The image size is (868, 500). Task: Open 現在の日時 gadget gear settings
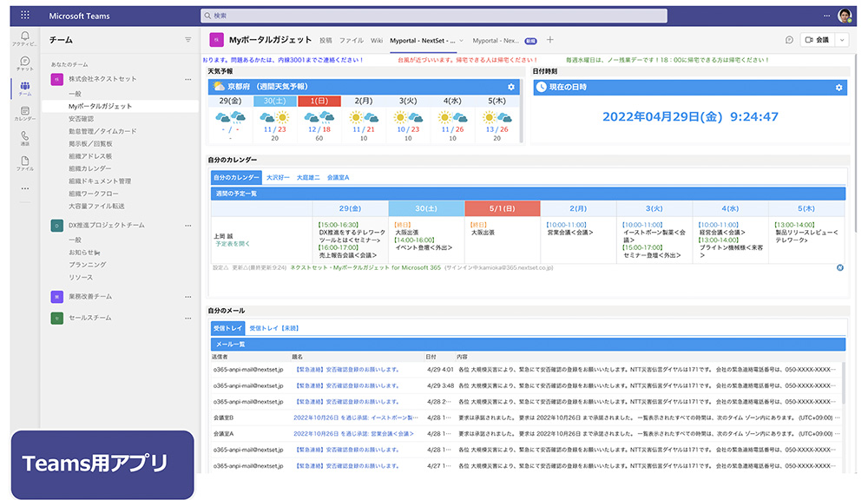(838, 88)
